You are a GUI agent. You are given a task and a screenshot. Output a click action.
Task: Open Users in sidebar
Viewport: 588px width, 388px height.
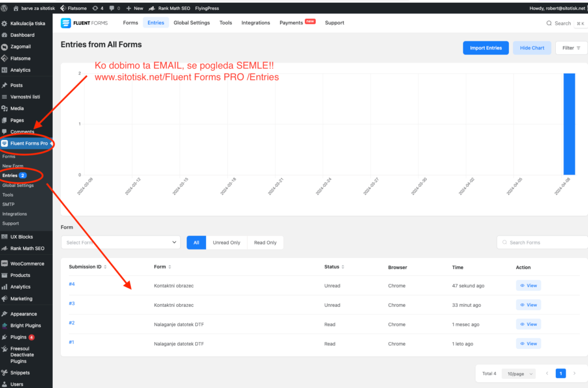pyautogui.click(x=26, y=384)
